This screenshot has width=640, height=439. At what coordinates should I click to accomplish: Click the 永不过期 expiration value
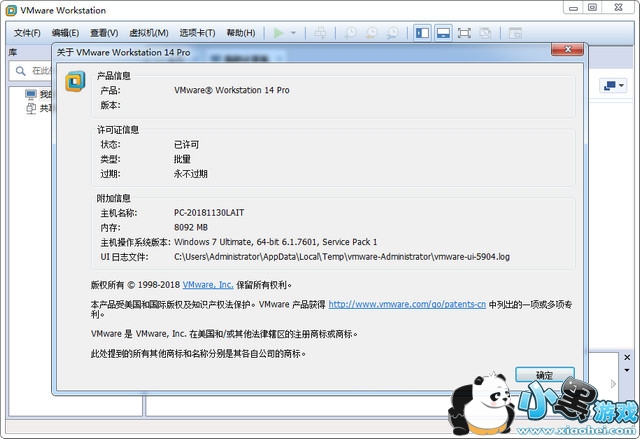[191, 174]
